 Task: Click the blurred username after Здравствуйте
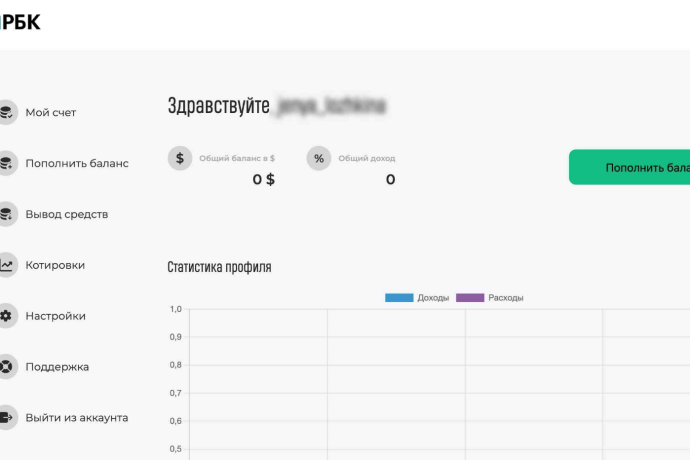[331, 106]
